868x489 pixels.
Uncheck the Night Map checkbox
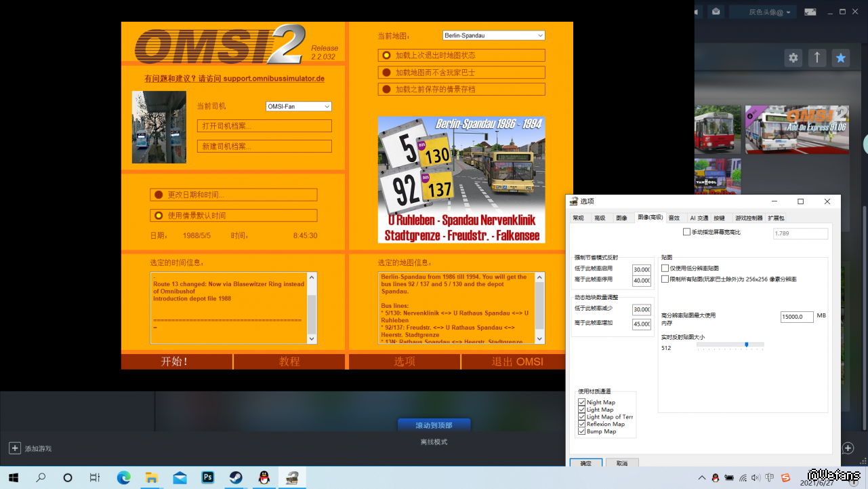(581, 402)
